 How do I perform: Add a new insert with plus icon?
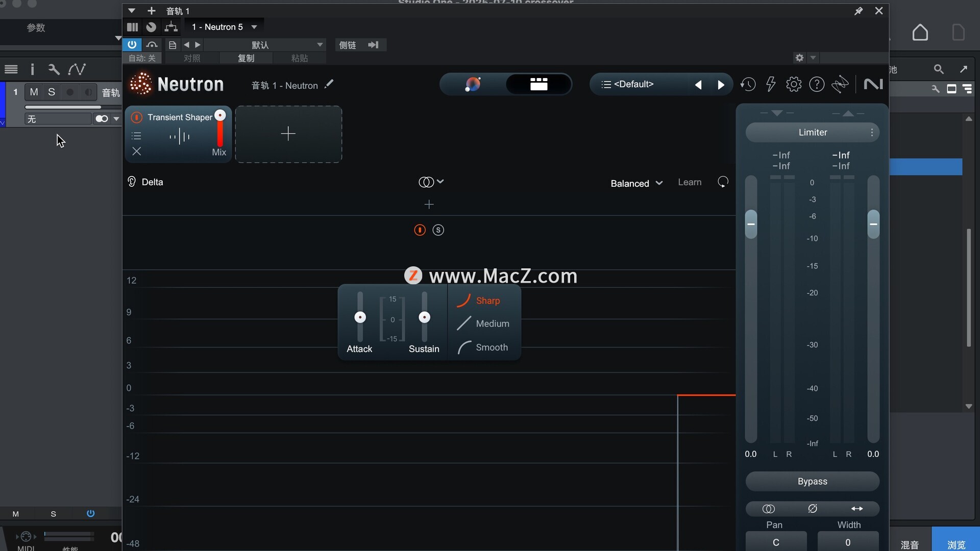[x=152, y=11]
